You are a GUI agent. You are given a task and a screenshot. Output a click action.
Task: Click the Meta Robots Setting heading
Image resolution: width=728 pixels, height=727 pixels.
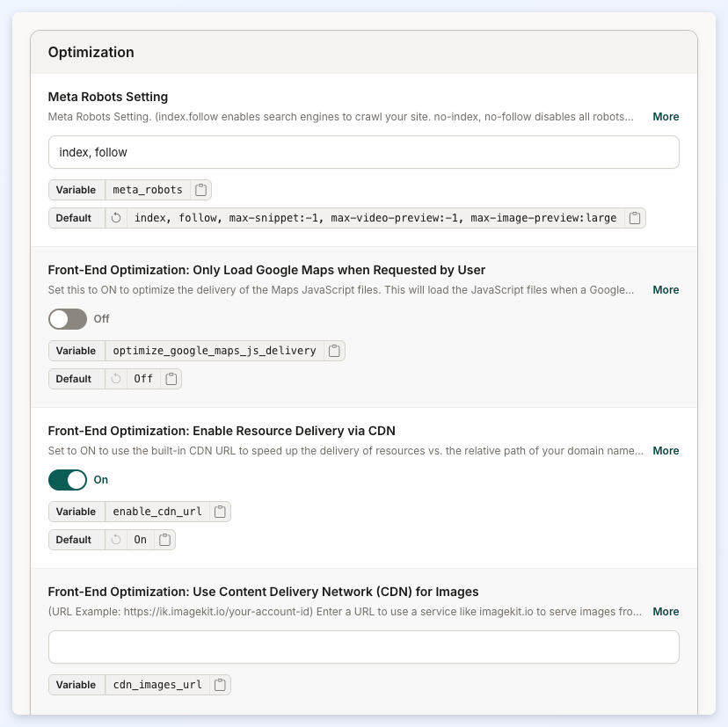click(108, 97)
